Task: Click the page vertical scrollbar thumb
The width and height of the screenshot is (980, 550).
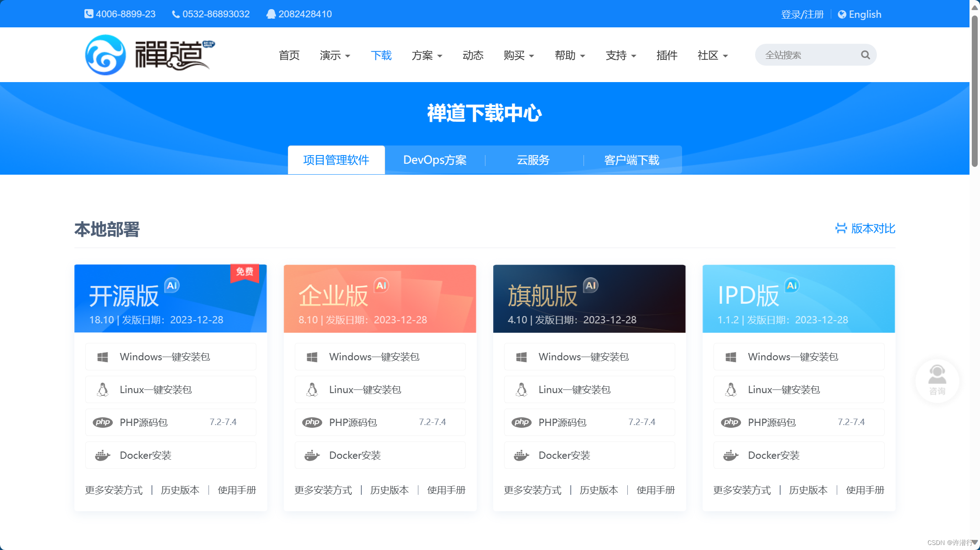Action: (975, 91)
